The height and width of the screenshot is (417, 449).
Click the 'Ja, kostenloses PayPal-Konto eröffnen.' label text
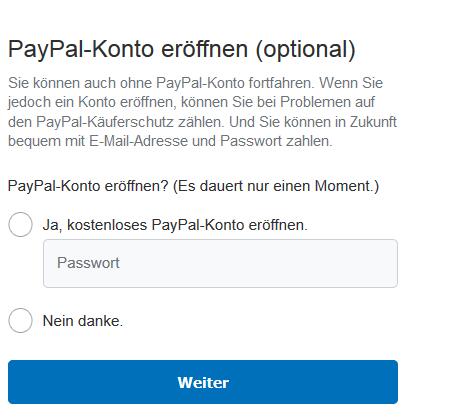(x=175, y=225)
